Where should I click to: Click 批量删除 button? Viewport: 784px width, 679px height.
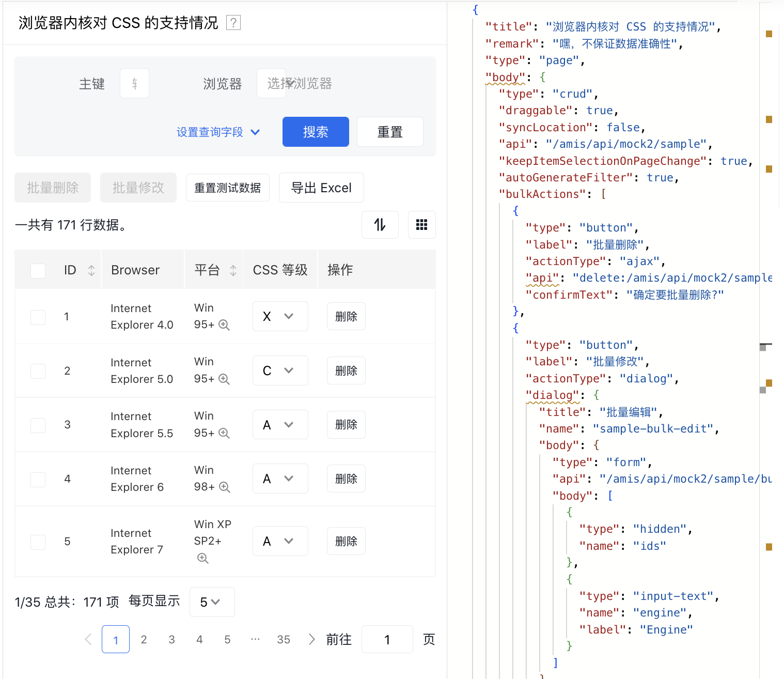pos(53,188)
